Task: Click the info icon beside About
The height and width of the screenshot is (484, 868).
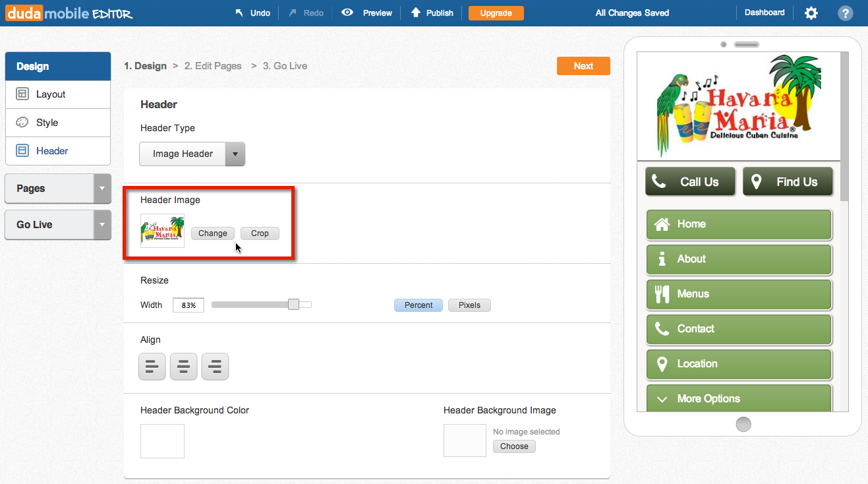Action: [x=662, y=259]
